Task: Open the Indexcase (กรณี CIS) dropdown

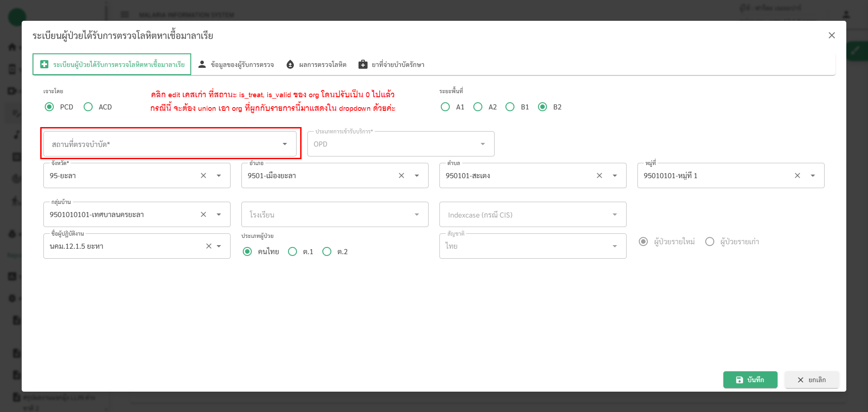Action: [x=533, y=214]
